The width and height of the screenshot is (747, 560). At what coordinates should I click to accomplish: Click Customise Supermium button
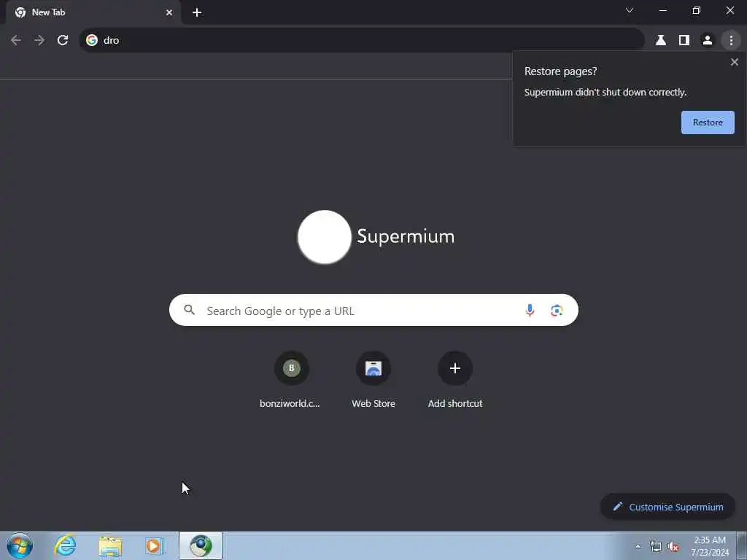coord(667,507)
